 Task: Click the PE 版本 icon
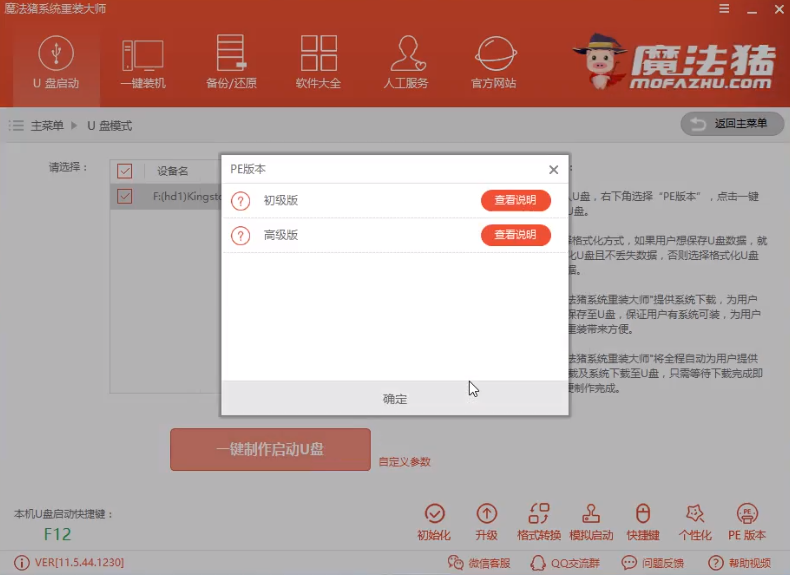[x=747, y=522]
